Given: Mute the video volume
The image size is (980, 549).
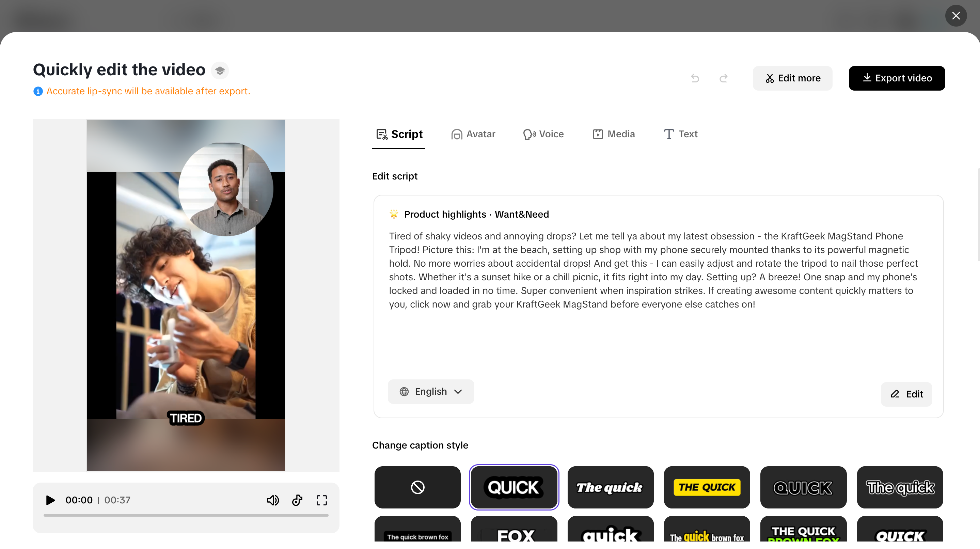Looking at the screenshot, I should click(273, 500).
